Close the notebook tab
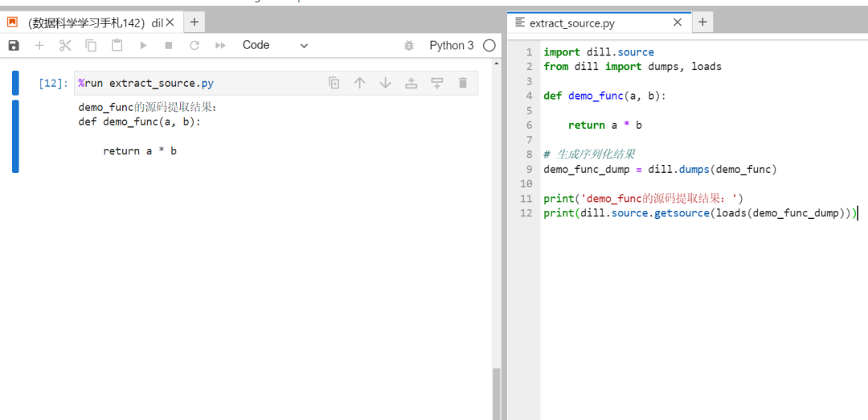868x420 pixels. tap(170, 23)
